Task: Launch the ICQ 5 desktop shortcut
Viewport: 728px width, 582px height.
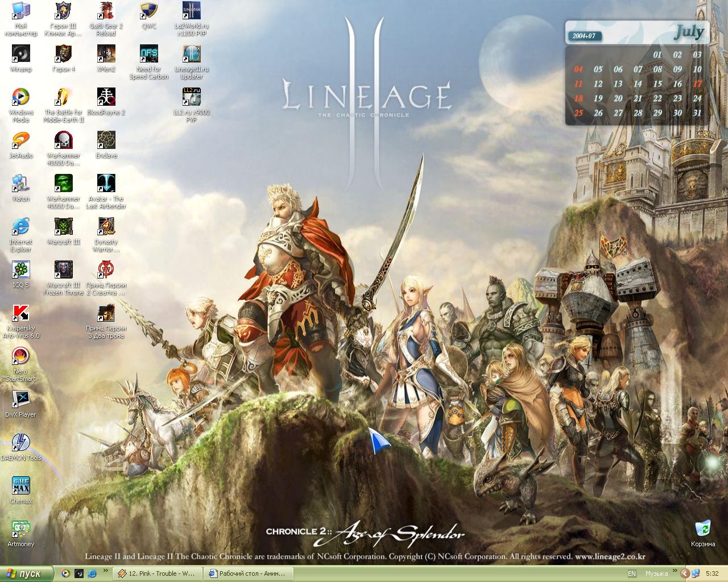Action: pos(20,275)
